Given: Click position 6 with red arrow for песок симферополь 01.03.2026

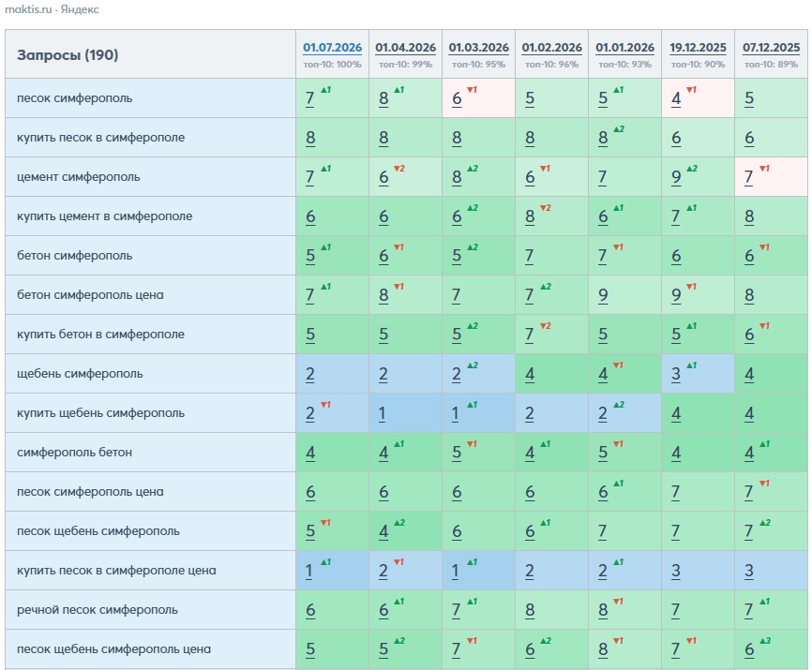Looking at the screenshot, I should [x=457, y=98].
